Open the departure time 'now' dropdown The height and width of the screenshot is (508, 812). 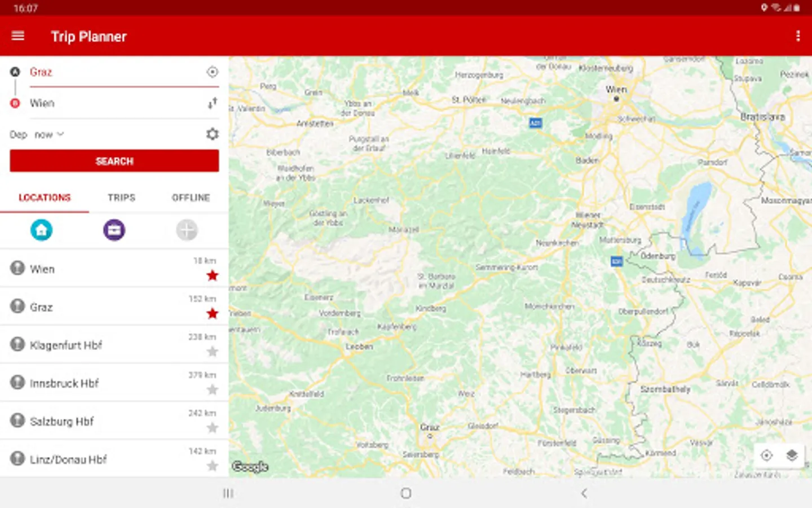coord(49,135)
